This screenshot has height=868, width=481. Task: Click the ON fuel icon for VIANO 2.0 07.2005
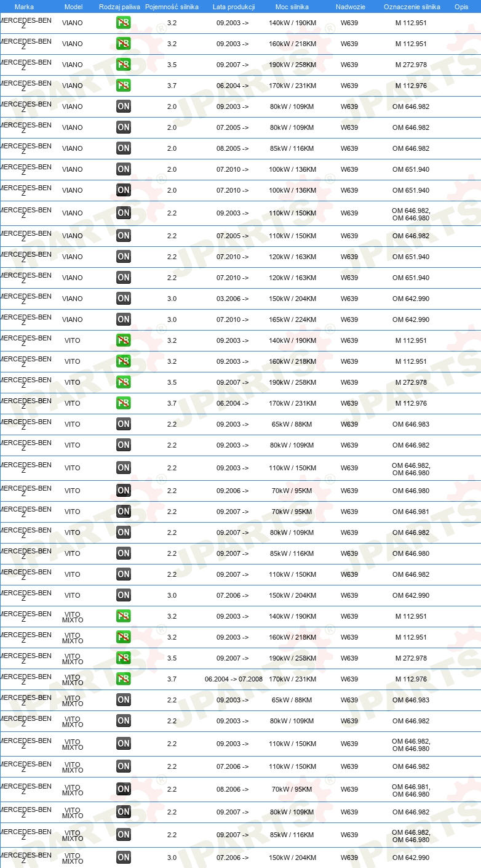point(123,127)
